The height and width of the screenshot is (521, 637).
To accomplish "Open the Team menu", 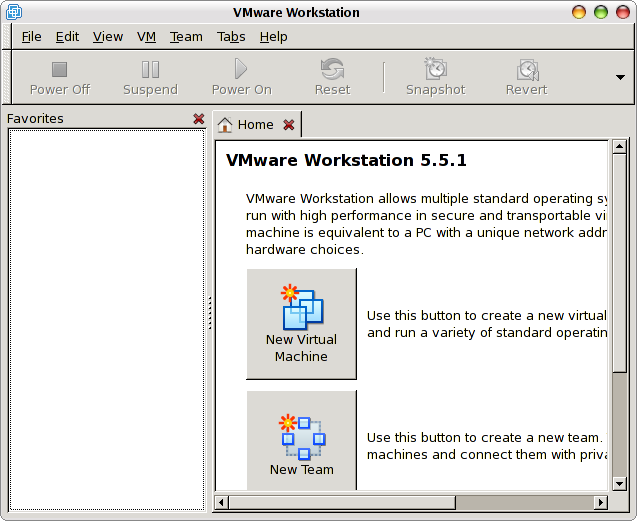I will coord(186,37).
